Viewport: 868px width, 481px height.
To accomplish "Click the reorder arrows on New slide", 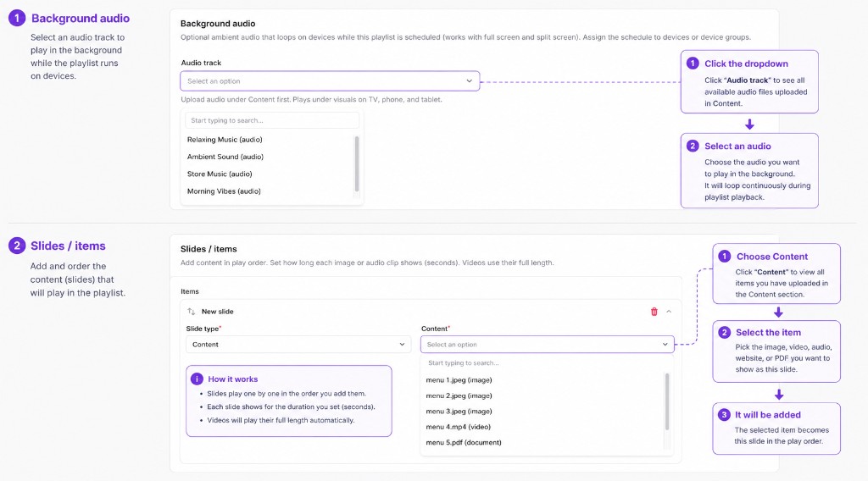I will 191,312.
